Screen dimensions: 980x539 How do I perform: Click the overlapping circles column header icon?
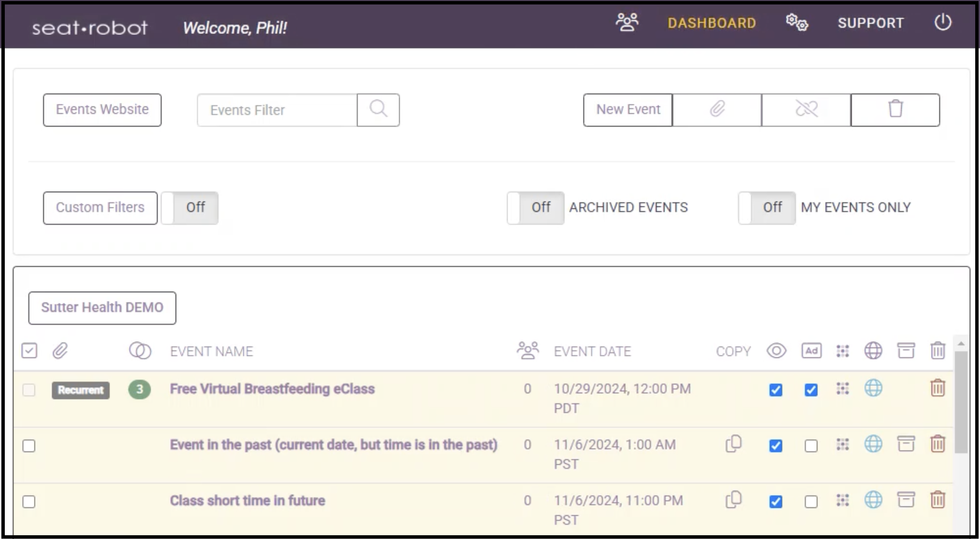[140, 351]
